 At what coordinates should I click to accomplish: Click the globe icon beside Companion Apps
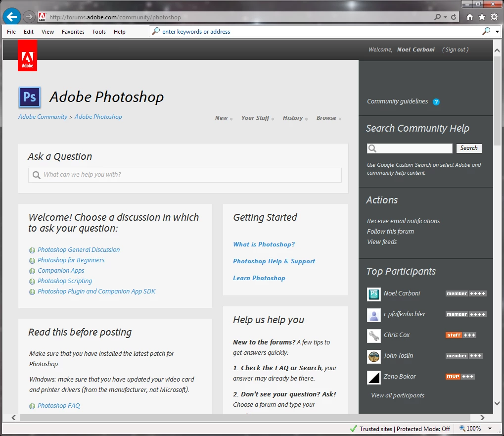point(32,271)
